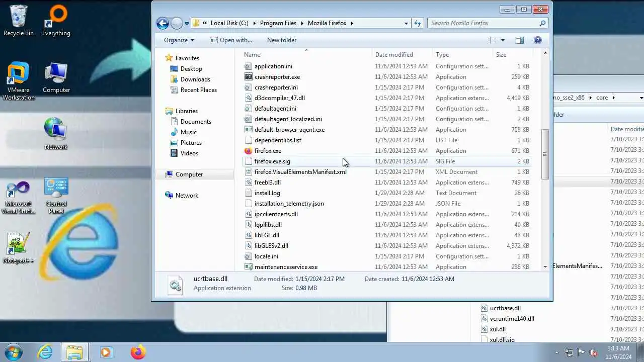Expand the address bar history dropdown
Image resolution: width=644 pixels, height=362 pixels.
point(406,23)
